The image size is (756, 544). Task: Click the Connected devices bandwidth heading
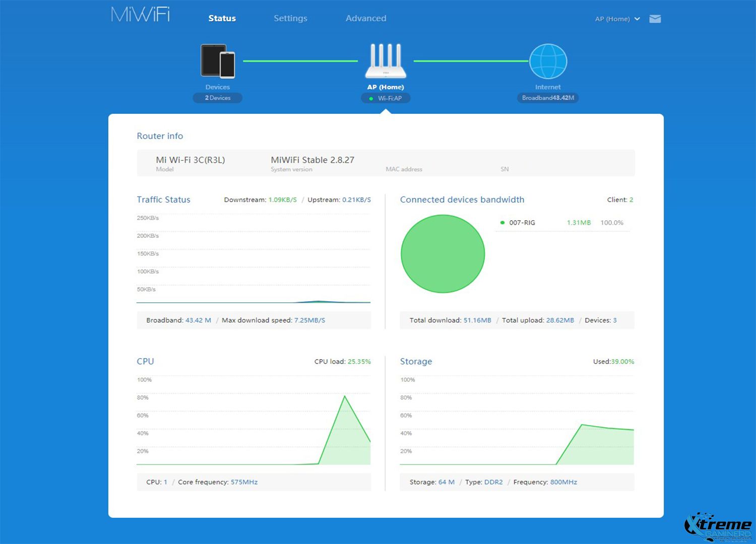click(462, 199)
